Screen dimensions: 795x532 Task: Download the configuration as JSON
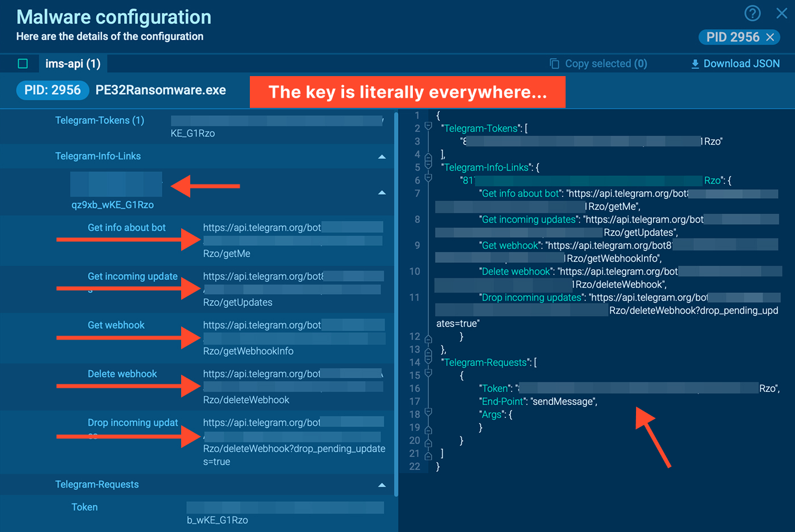pyautogui.click(x=735, y=64)
